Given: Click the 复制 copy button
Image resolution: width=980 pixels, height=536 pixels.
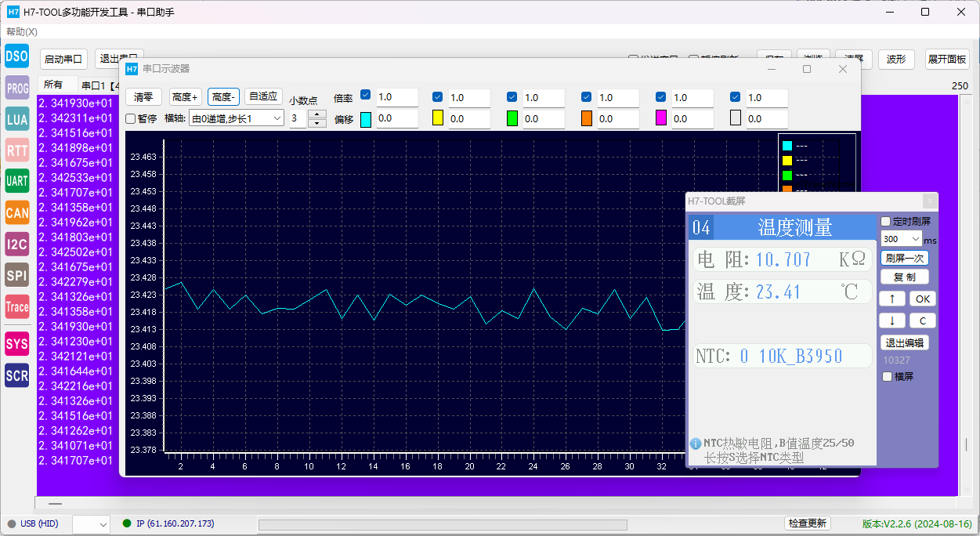Looking at the screenshot, I should (x=905, y=277).
